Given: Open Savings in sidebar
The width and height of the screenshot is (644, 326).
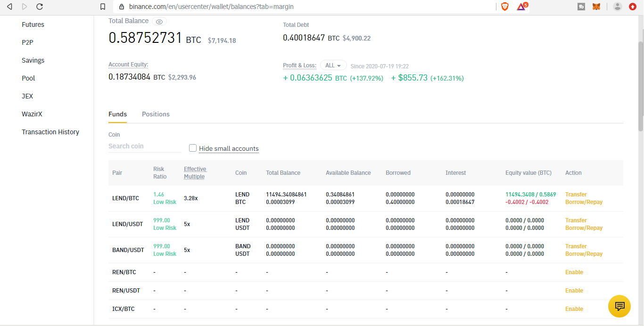Looking at the screenshot, I should (x=33, y=60).
